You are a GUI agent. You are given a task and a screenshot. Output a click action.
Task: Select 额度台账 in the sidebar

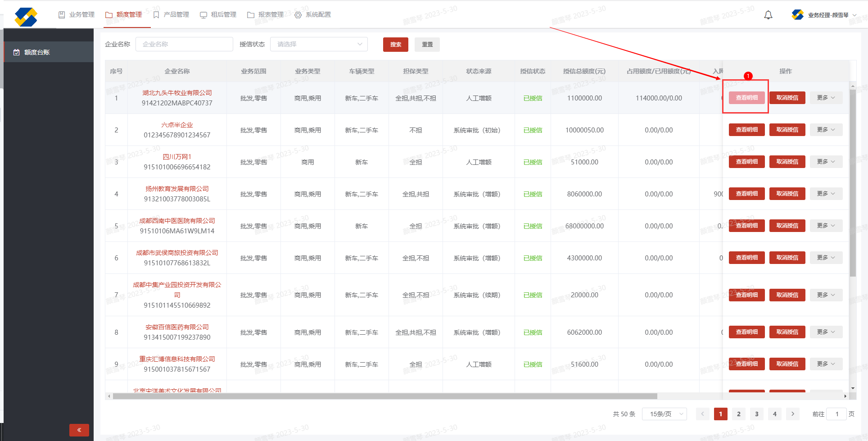tap(37, 52)
